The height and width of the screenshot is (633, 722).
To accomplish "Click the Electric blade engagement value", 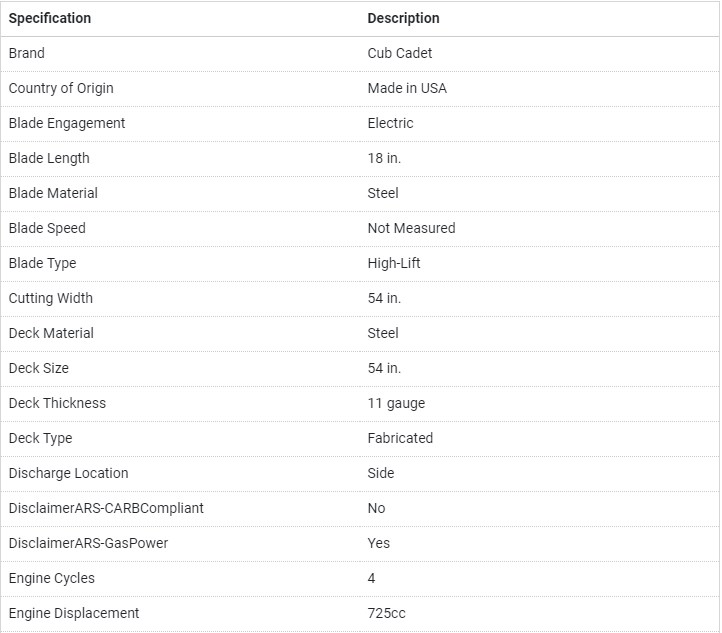I will tap(390, 123).
